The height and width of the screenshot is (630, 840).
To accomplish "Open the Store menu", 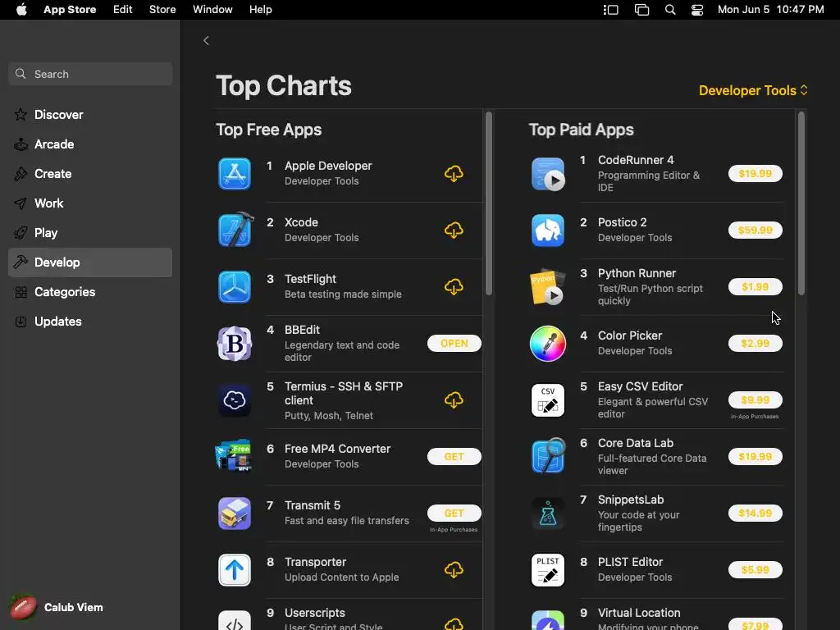I will (x=162, y=10).
